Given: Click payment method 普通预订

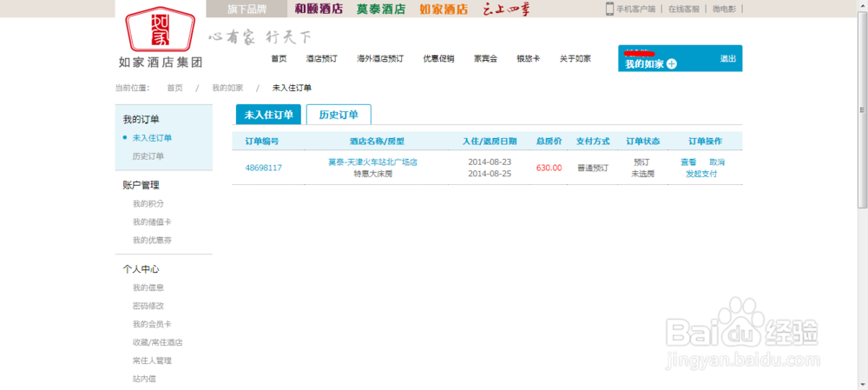Looking at the screenshot, I should [593, 168].
